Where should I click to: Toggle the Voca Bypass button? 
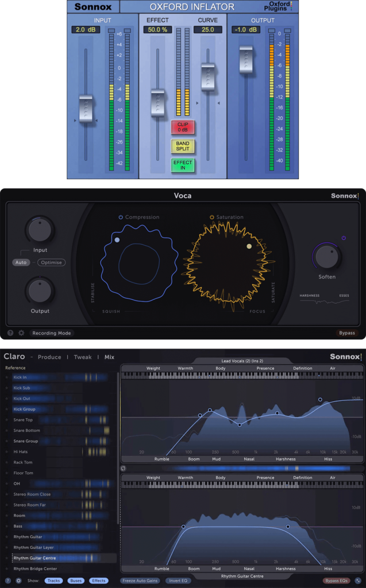347,333
